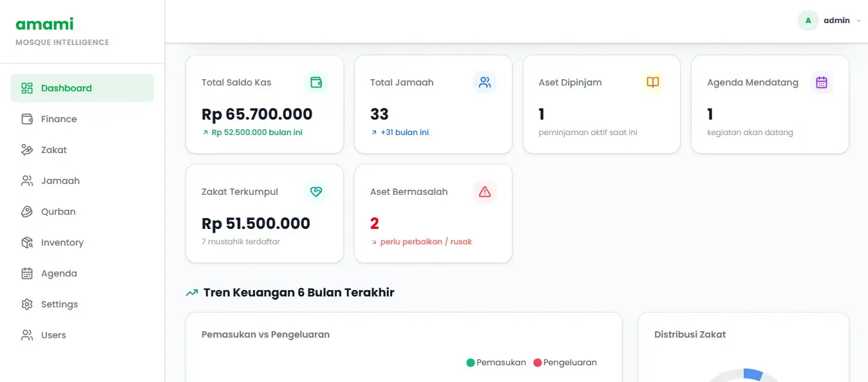This screenshot has height=382, width=868.
Task: Click the kegiatan akan datang text
Action: [750, 132]
